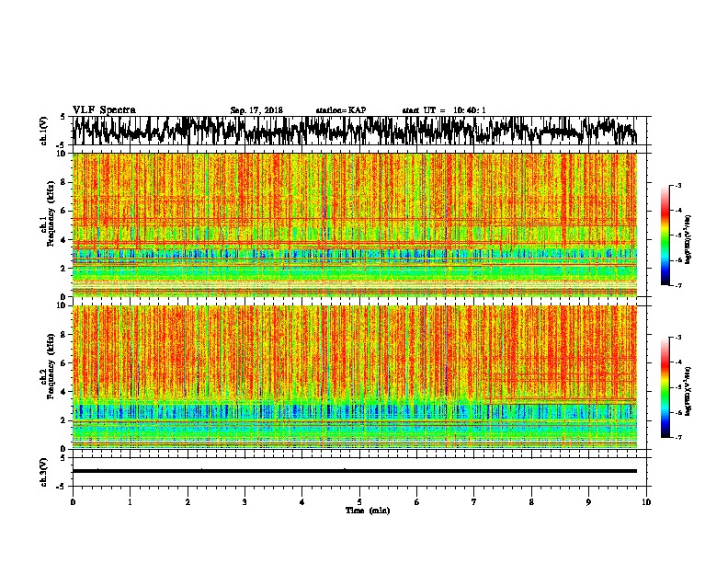Click the ch.1 voltage waveform trace panel
This screenshot has width=728, height=563.
[358, 131]
